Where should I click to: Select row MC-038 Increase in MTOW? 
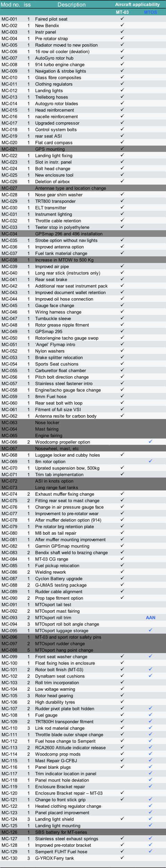click(83, 260)
